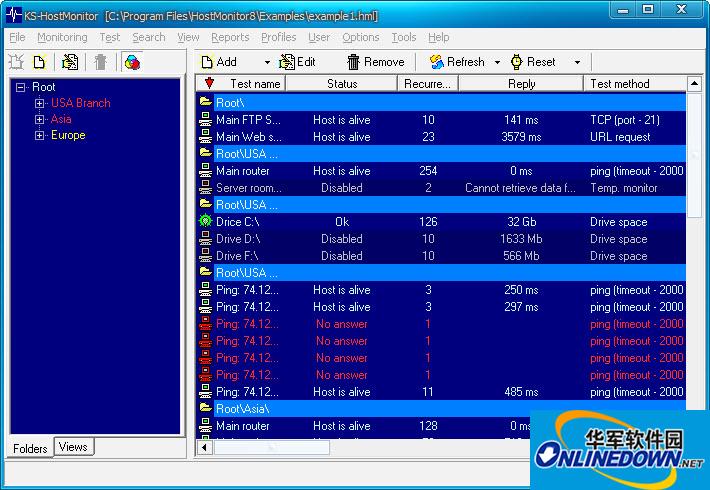Screen dimensions: 710x490
Task: Maximize the HostMonitor window
Action: [648, 9]
